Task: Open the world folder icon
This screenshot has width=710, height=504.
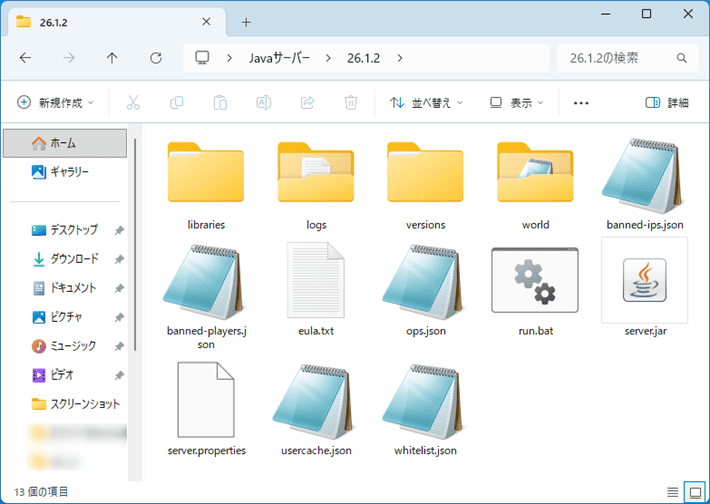Action: point(535,172)
